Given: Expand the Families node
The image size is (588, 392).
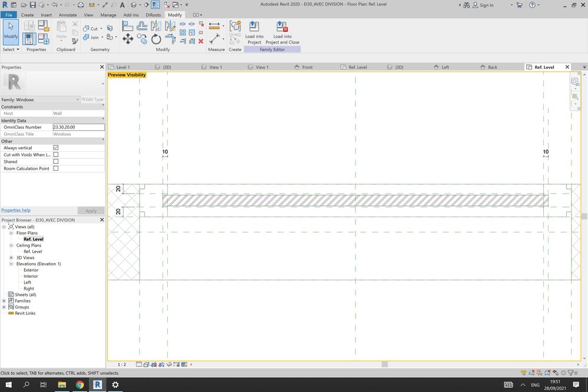Looking at the screenshot, I should pyautogui.click(x=4, y=301).
